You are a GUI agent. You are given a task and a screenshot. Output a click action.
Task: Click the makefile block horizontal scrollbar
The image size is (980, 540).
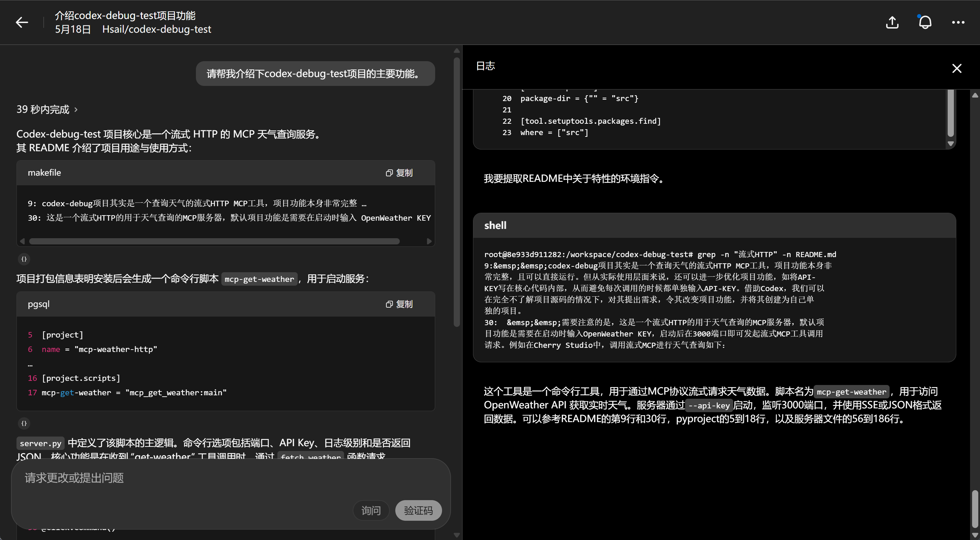pos(214,241)
